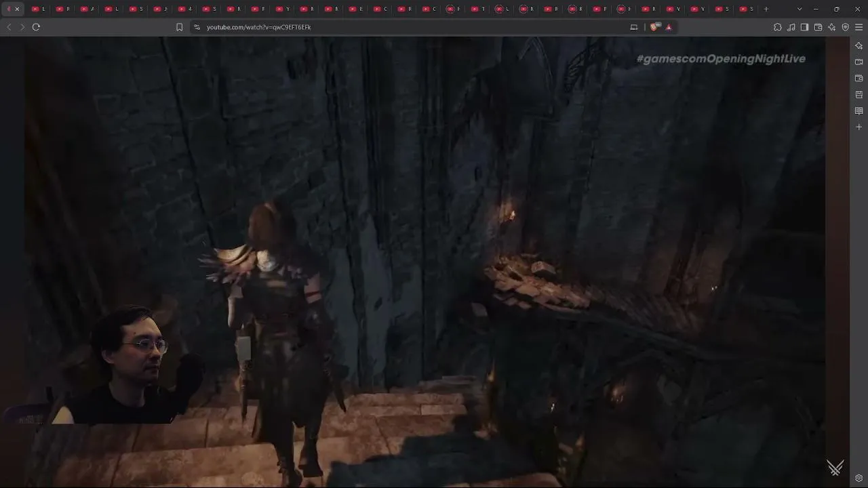The image size is (868, 488).
Task: Toggle the browser sidebar panel
Action: [x=804, y=27]
